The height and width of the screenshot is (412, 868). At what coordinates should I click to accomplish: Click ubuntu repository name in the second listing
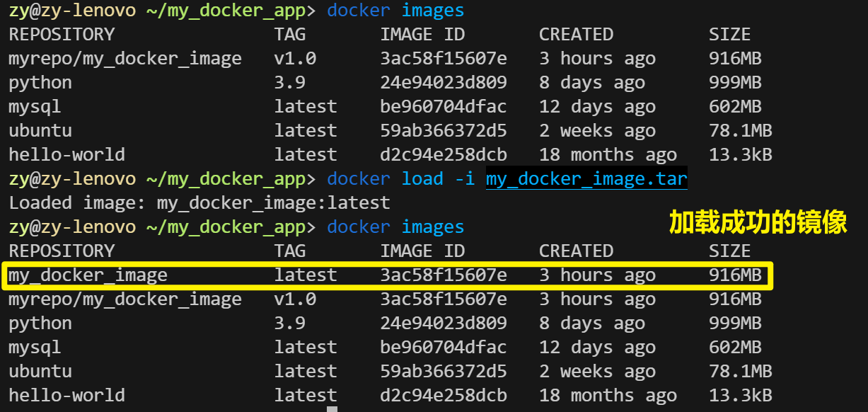pos(40,372)
